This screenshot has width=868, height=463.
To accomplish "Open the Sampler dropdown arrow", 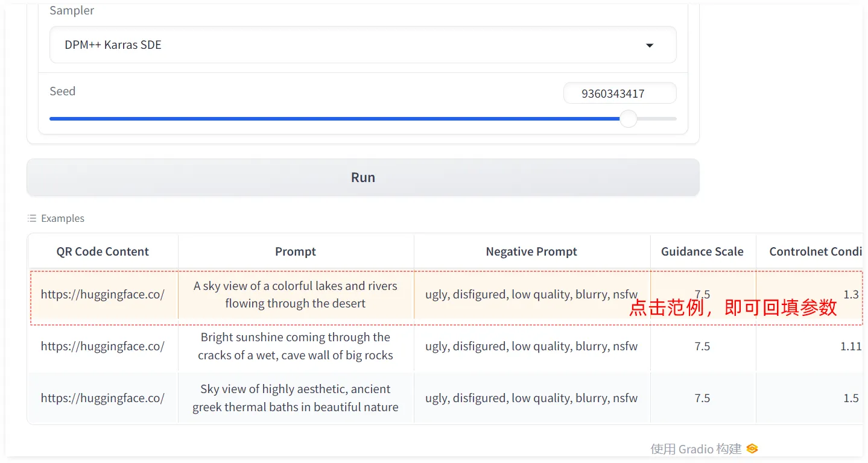I will coord(650,45).
